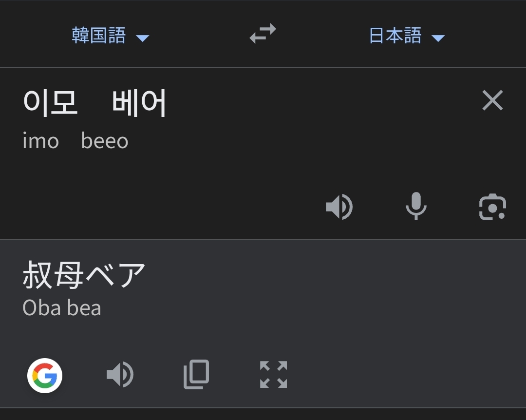526x420 pixels.
Task: Tap the romanization "imo"
Action: 40,141
